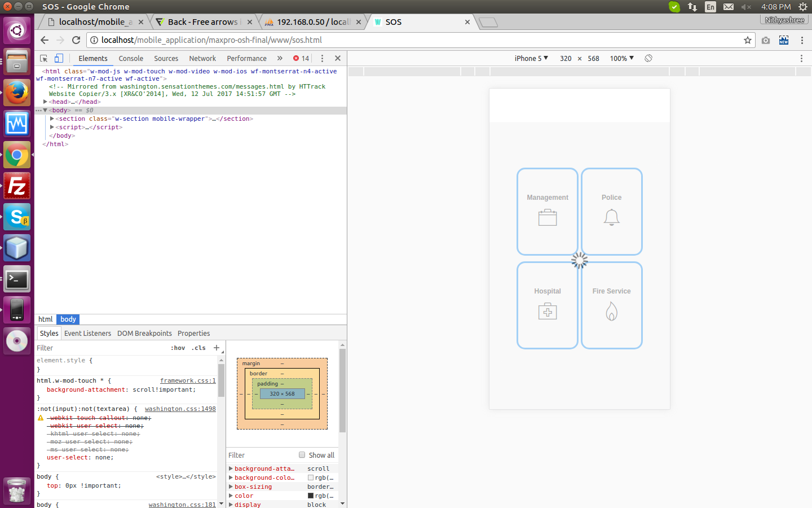Toggle the .cls class editor button

point(198,348)
